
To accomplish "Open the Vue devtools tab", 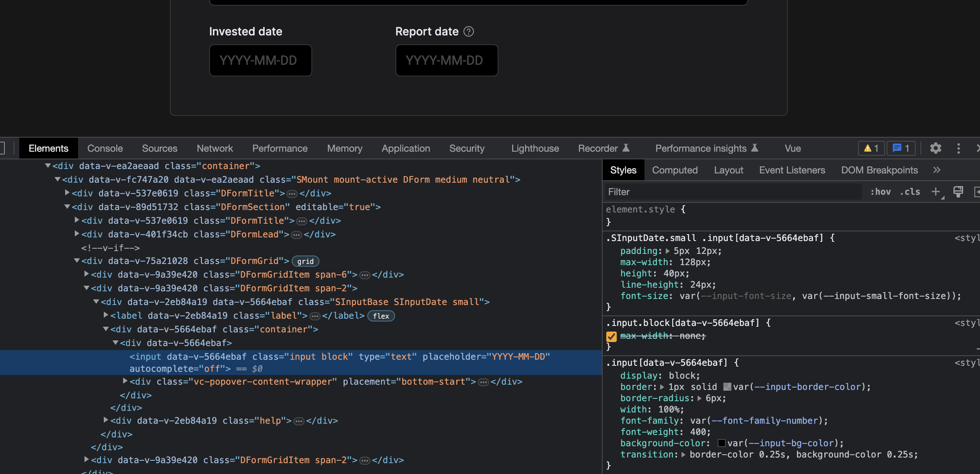I will (x=793, y=148).
